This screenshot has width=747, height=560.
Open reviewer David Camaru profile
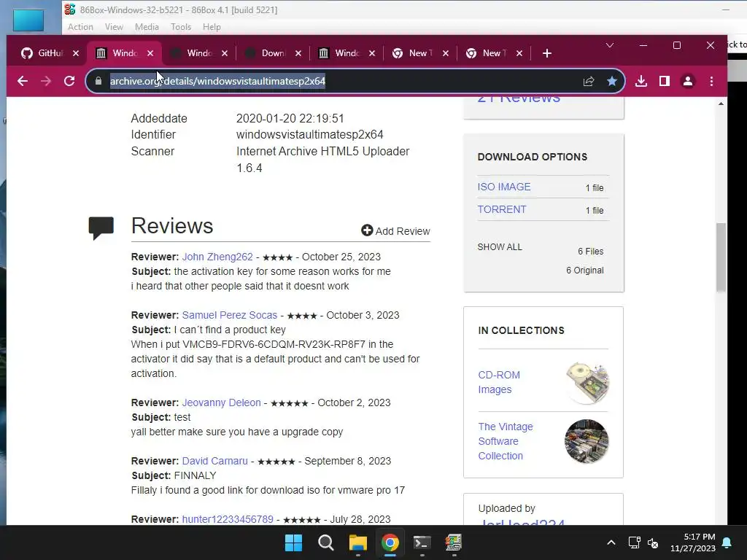tap(215, 461)
